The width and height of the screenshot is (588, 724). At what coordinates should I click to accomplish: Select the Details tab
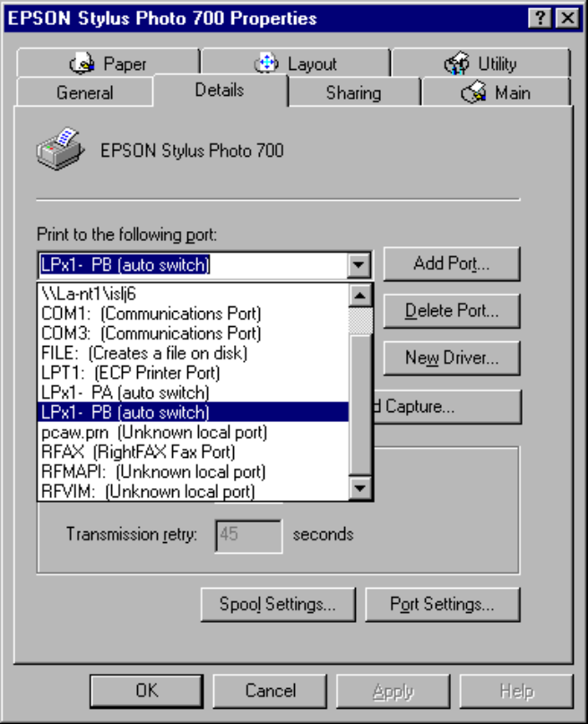[220, 90]
